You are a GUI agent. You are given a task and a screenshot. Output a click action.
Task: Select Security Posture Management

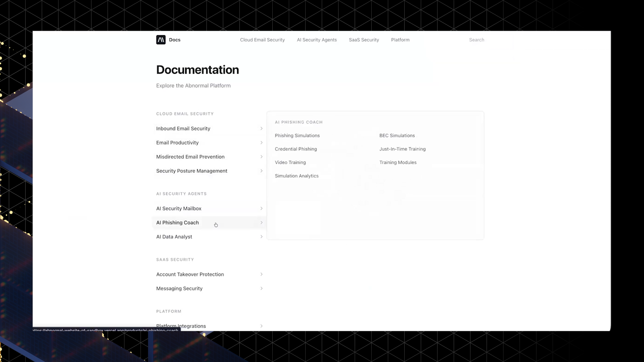click(192, 171)
